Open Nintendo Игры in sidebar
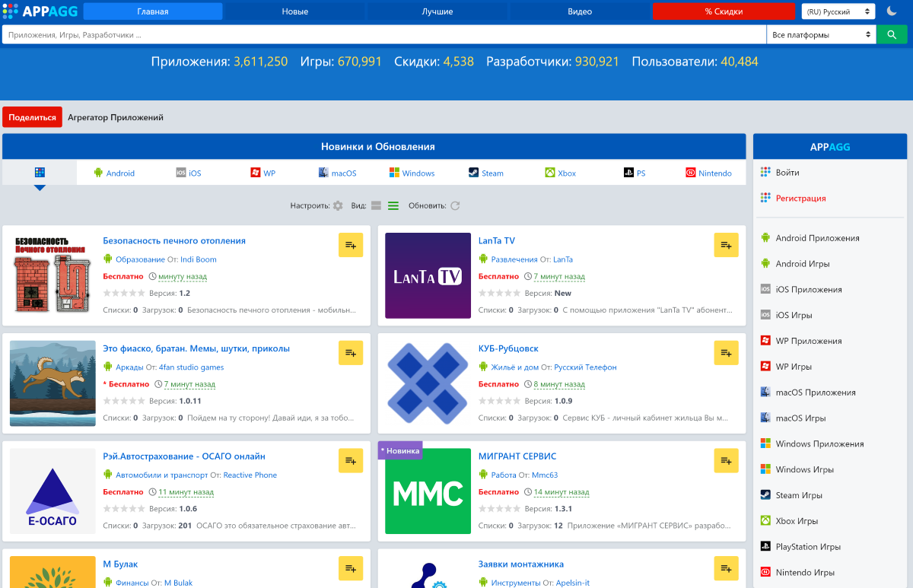Image resolution: width=913 pixels, height=588 pixels. click(x=805, y=572)
